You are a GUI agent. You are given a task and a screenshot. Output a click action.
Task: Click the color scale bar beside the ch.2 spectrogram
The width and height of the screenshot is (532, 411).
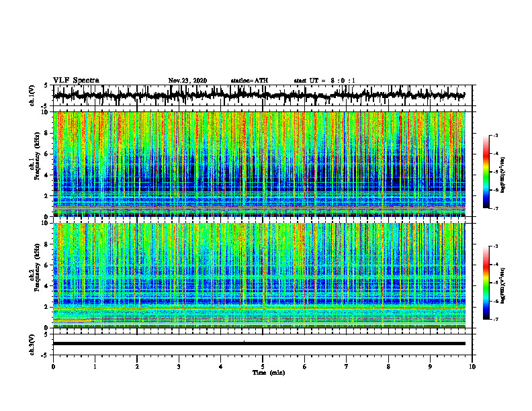[486, 283]
